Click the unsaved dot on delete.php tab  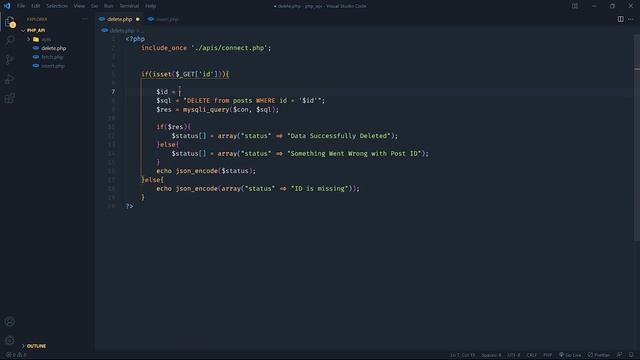pos(138,19)
